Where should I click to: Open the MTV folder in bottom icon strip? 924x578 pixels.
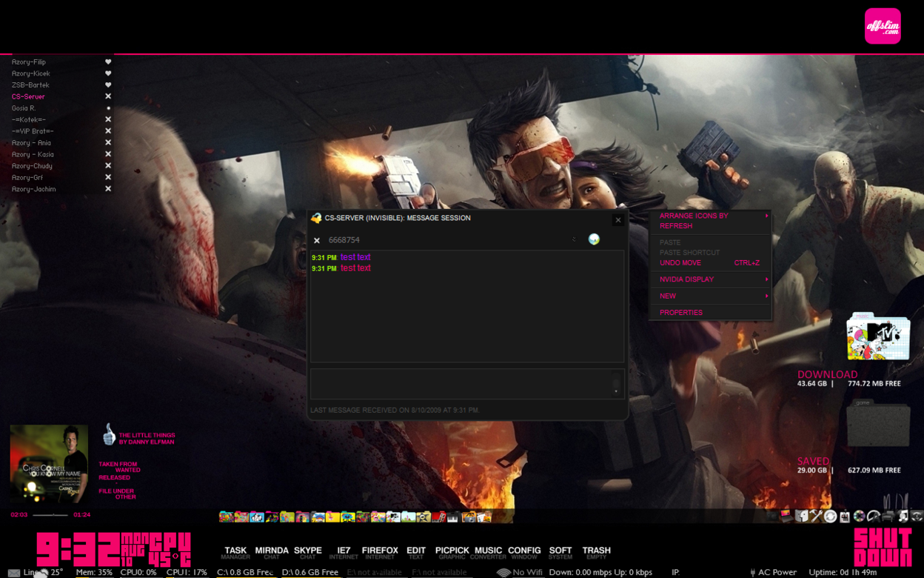click(393, 517)
